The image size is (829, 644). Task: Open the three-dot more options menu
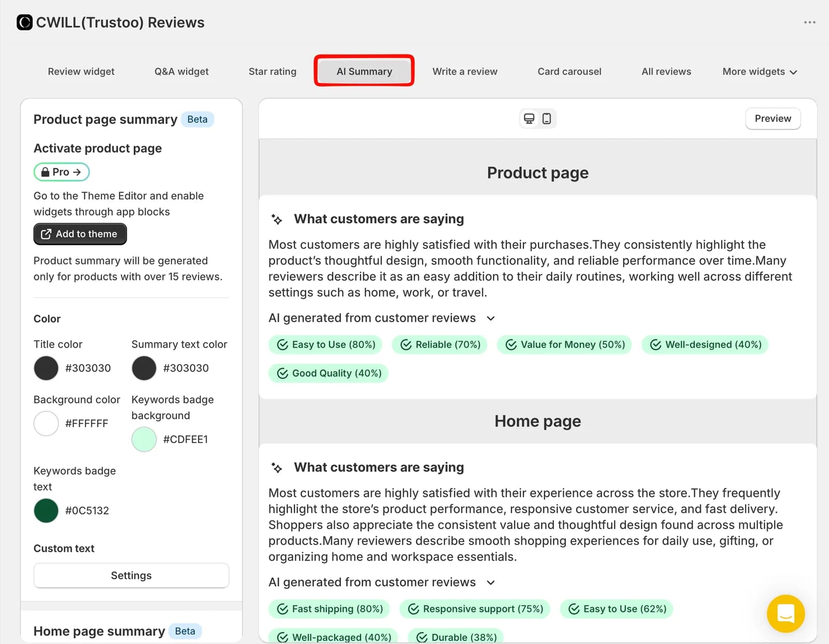[x=809, y=22]
